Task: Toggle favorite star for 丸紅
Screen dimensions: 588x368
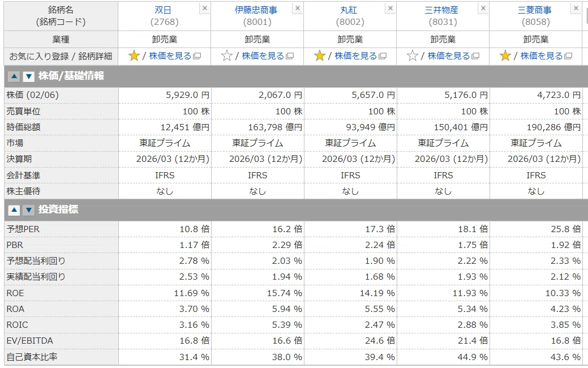Action: pos(320,56)
